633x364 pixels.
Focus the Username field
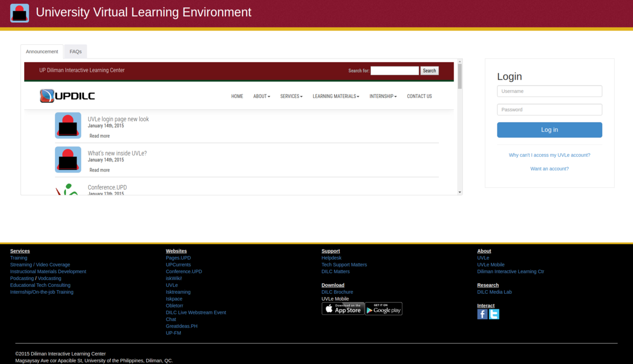pyautogui.click(x=550, y=91)
